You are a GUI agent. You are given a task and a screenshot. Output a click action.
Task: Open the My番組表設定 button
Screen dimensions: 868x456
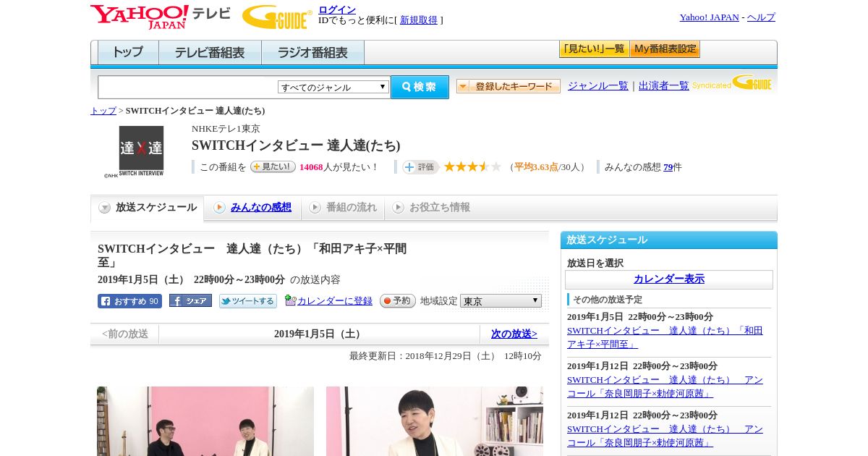pyautogui.click(x=665, y=49)
